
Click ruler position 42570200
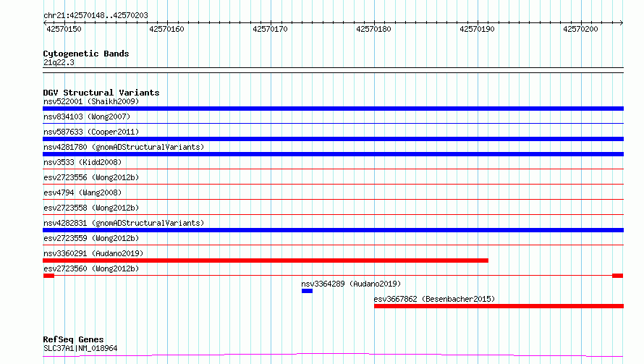(581, 29)
